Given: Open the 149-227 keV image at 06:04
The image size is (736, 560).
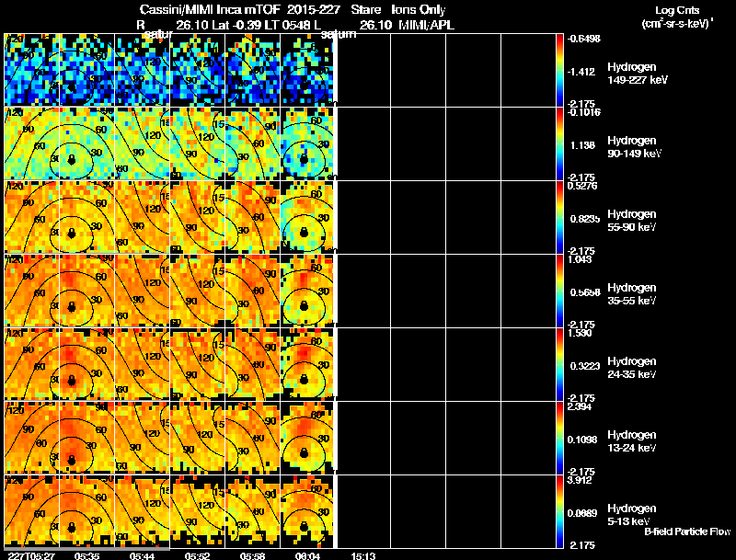Looking at the screenshot, I should click(x=307, y=70).
